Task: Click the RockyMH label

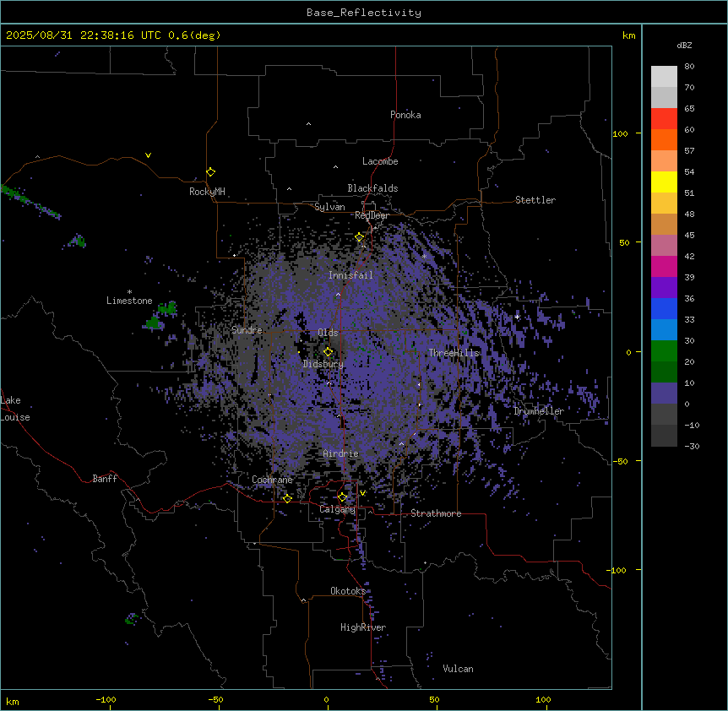Action: [207, 192]
